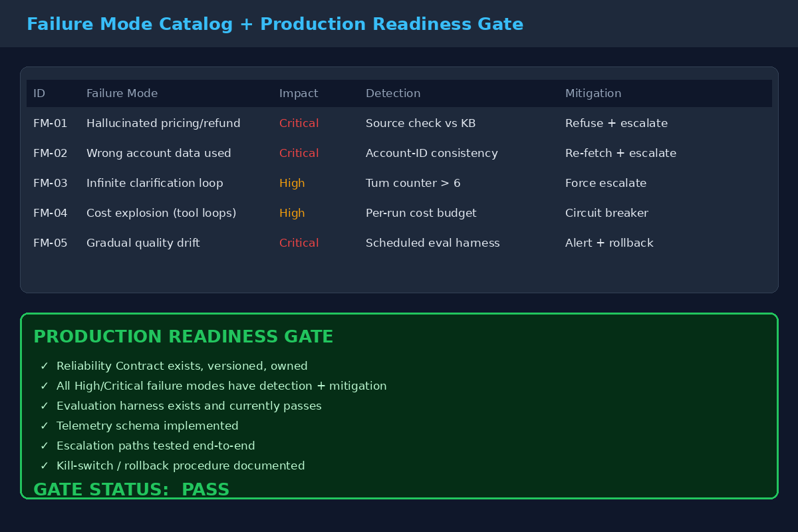Click the title 'Failure Mode Catalog + Production Readiness Gate'

point(275,25)
